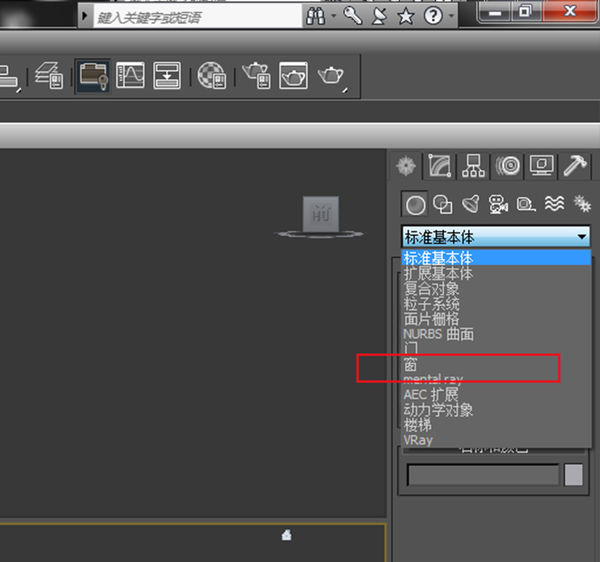Viewport: 600px width, 562px height.
Task: Click the search keyword input field
Action: pos(198,17)
